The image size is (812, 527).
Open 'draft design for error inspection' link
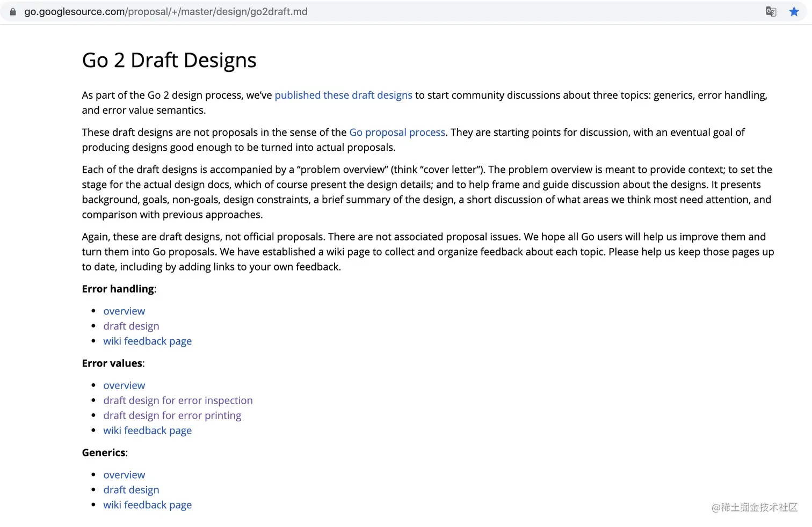(178, 400)
